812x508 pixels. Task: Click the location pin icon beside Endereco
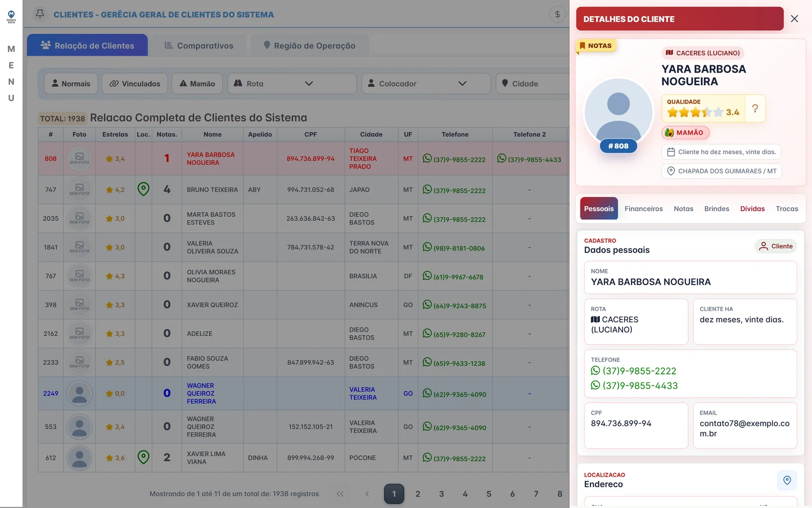pos(787,480)
